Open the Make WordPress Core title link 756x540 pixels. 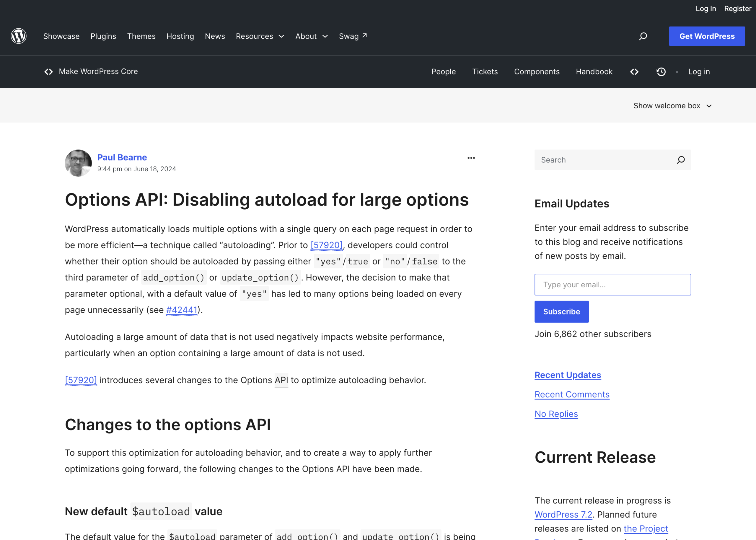[98, 71]
